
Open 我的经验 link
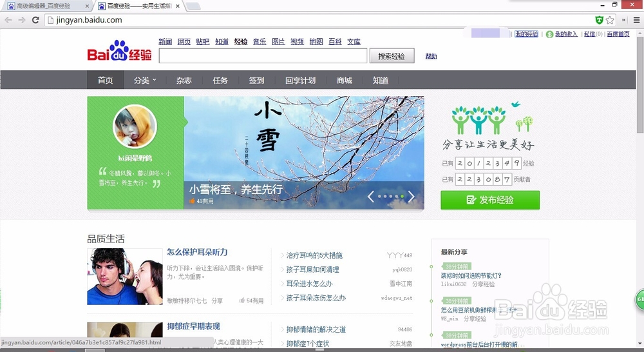click(x=527, y=34)
